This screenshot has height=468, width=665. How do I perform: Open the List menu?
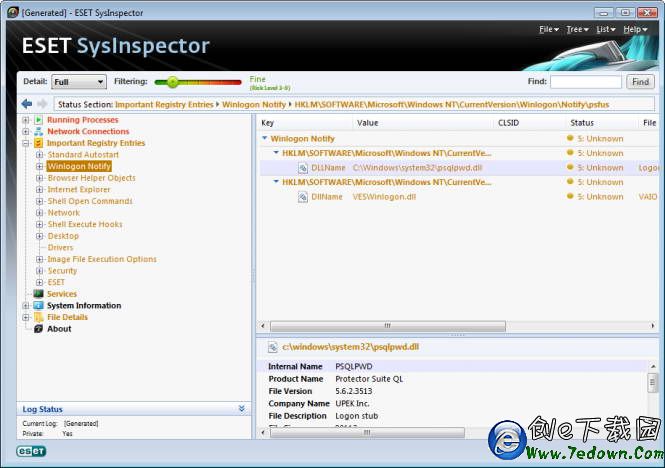(605, 29)
